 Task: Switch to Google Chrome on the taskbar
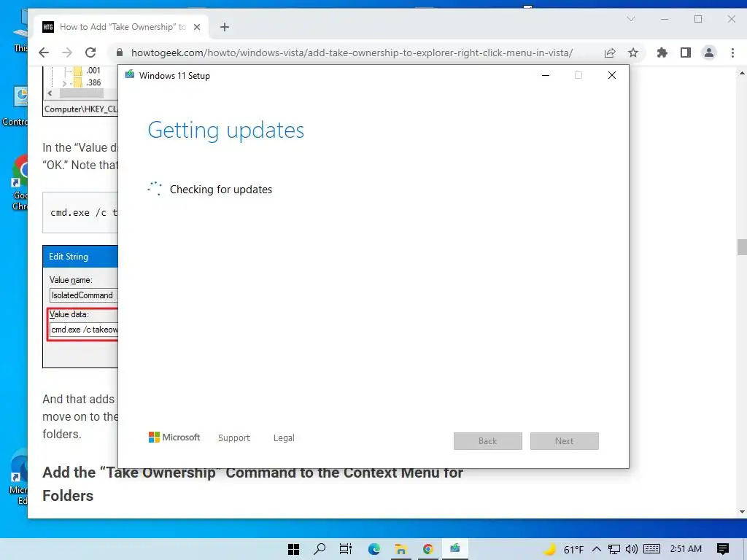tap(427, 549)
